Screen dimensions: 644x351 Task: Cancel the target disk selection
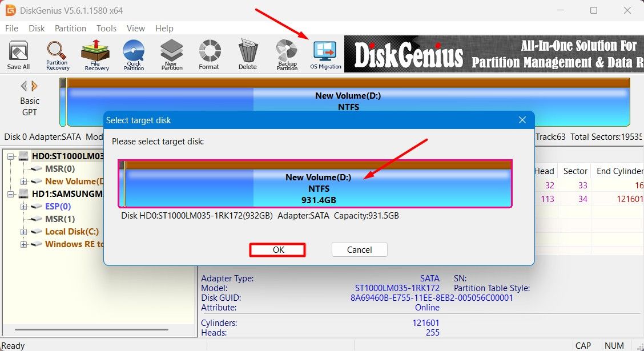[359, 249]
